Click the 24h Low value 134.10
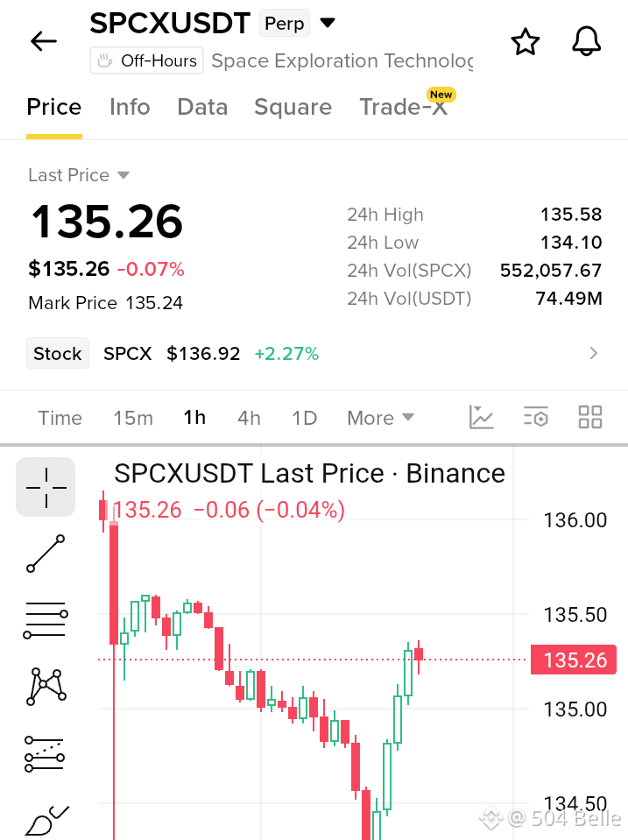Image resolution: width=628 pixels, height=840 pixels. [571, 242]
